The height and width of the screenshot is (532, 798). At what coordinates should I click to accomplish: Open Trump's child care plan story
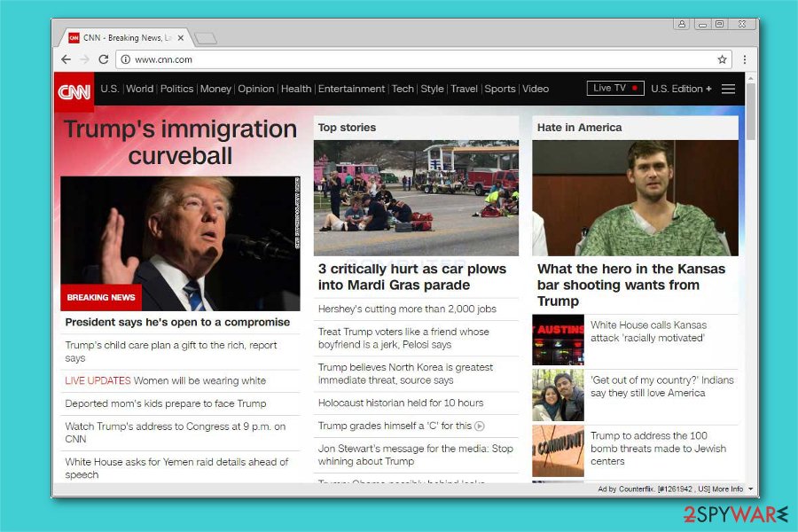point(171,351)
